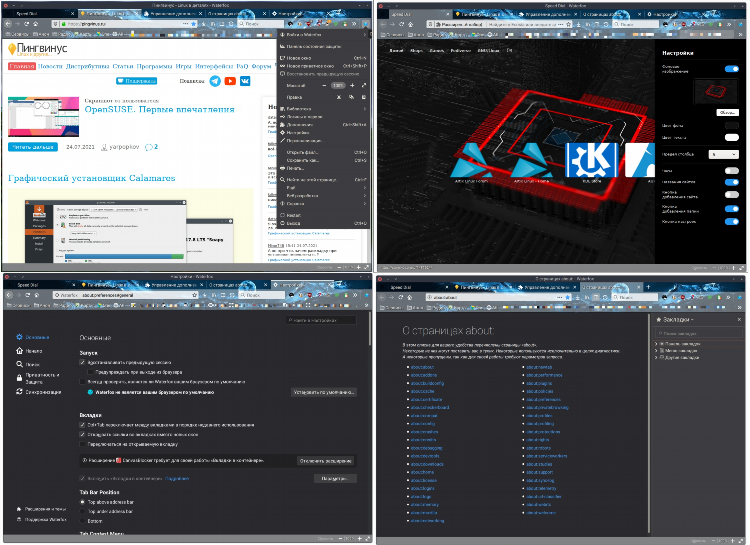Image resolution: width=750 pixels, height=545 pixels.
Task: Click the blue bookmark star in pingvinus.ru address bar
Action: click(x=193, y=23)
